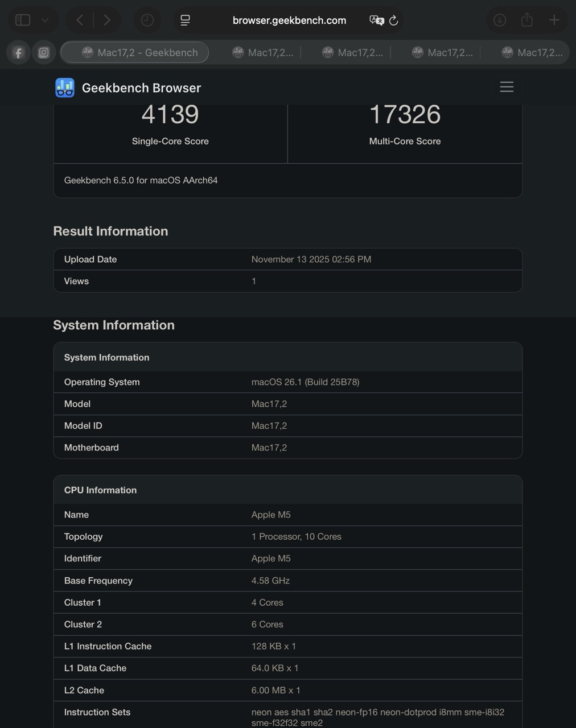Viewport: 576px width, 728px height.
Task: Click the translate page icon
Action: point(376,20)
